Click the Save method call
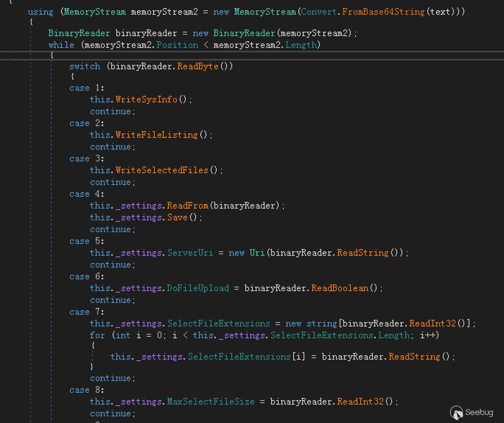The height and width of the screenshot is (423, 504). (177, 217)
